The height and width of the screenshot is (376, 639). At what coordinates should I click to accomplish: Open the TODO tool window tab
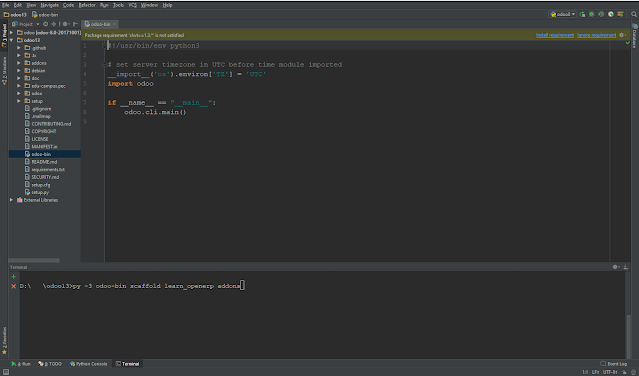[50, 364]
